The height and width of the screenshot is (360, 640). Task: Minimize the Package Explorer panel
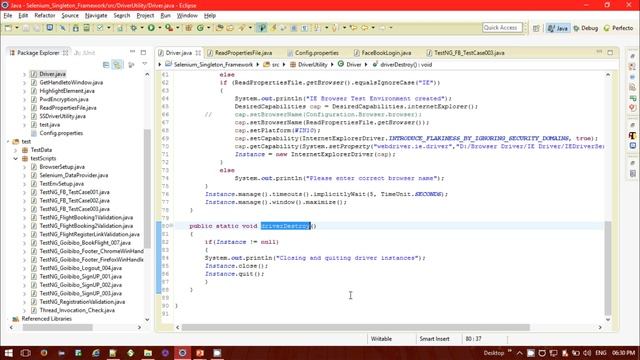click(132, 52)
